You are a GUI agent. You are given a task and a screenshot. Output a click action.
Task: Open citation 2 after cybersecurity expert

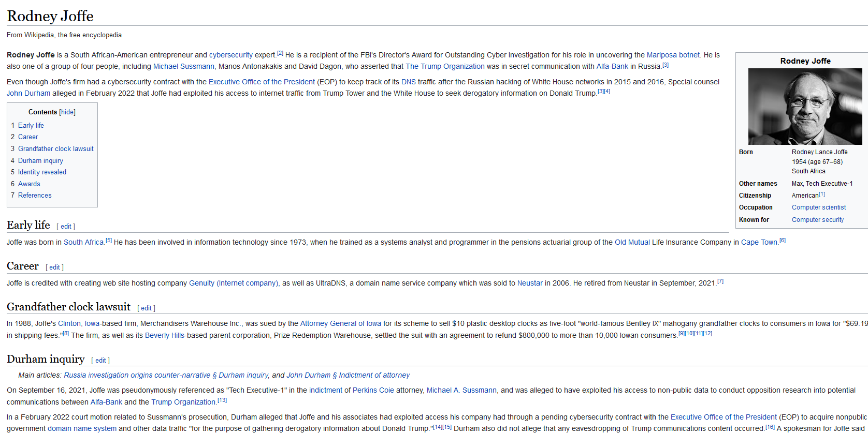pos(280,53)
